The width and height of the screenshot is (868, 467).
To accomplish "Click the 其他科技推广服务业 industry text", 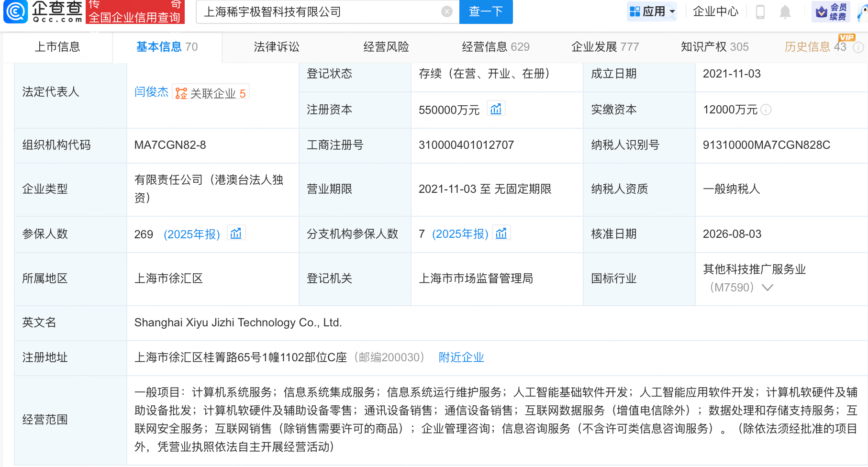I will coord(755,269).
